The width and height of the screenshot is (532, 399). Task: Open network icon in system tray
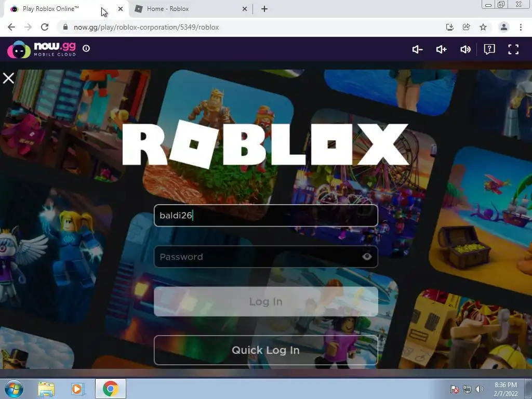point(467,389)
